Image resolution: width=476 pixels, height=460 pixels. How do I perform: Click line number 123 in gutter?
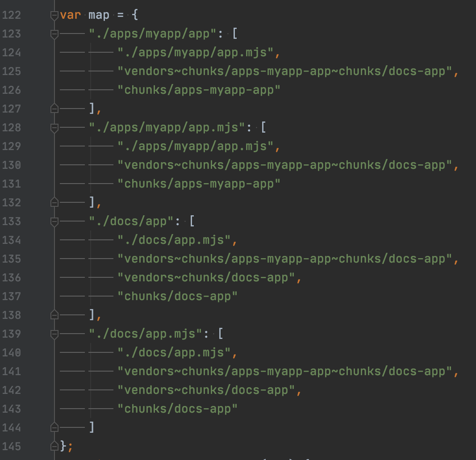click(x=12, y=33)
